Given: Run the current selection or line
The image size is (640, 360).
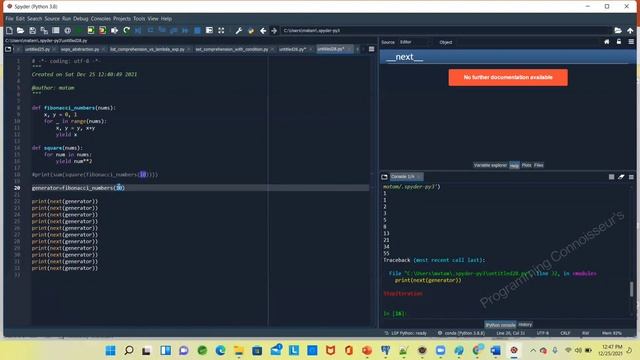Looking at the screenshot, I should tap(114, 31).
